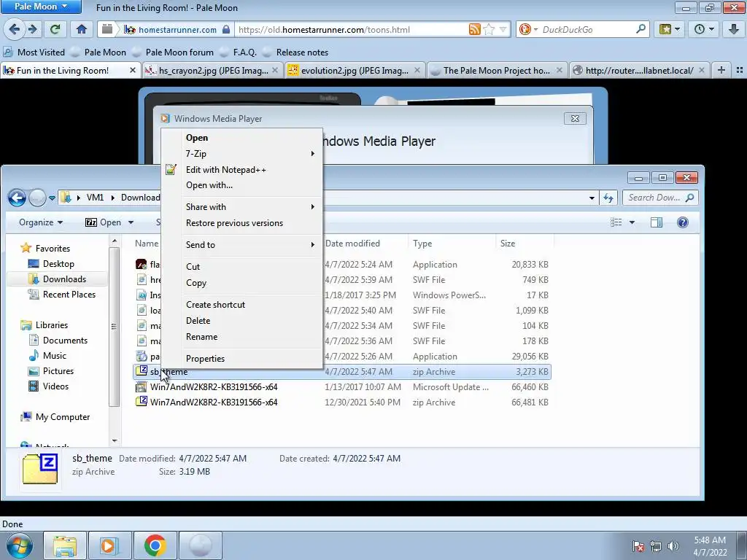Choose Cut in the context menu

click(x=242, y=267)
